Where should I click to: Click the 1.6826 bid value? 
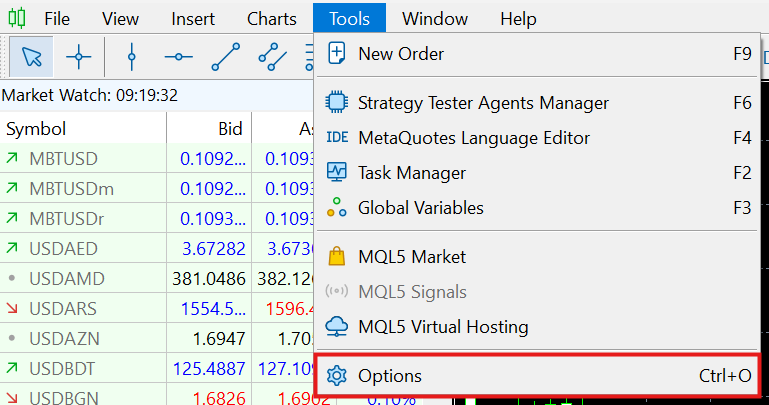pos(219,397)
